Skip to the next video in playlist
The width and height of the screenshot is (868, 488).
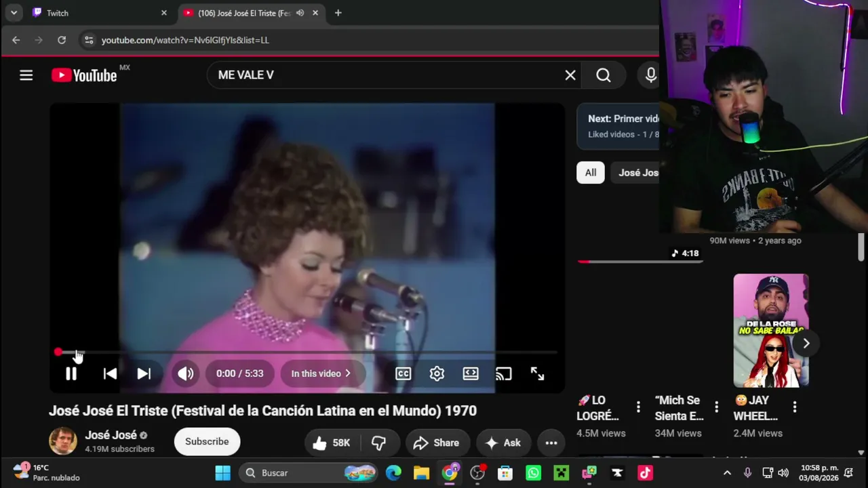click(144, 373)
